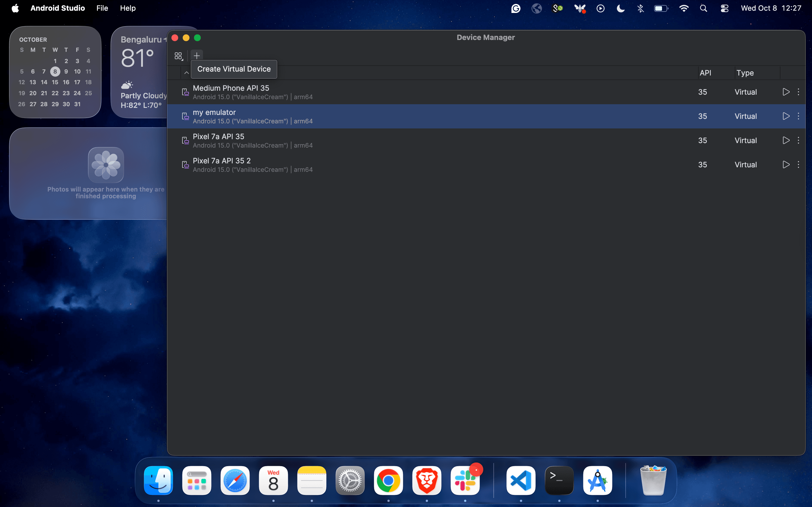
Task: Open Android Studio from the dock
Action: (x=597, y=481)
